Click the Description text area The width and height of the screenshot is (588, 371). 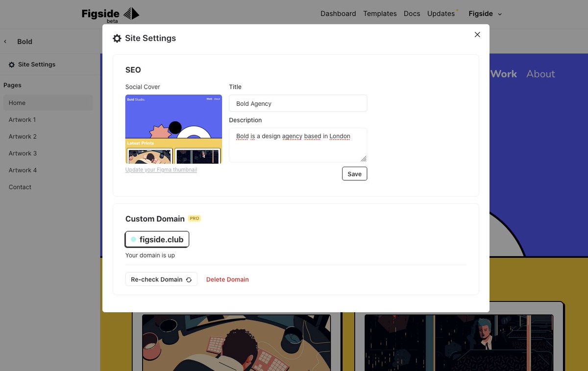(x=298, y=145)
